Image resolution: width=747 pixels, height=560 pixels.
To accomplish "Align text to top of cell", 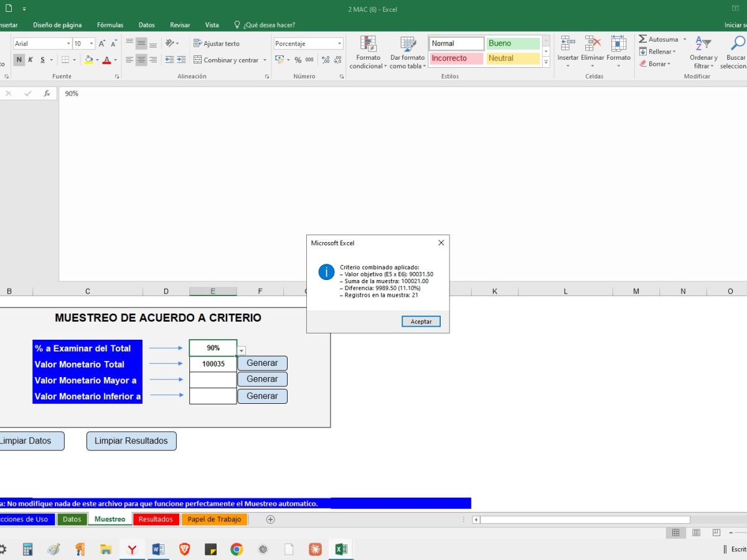I will pos(129,44).
